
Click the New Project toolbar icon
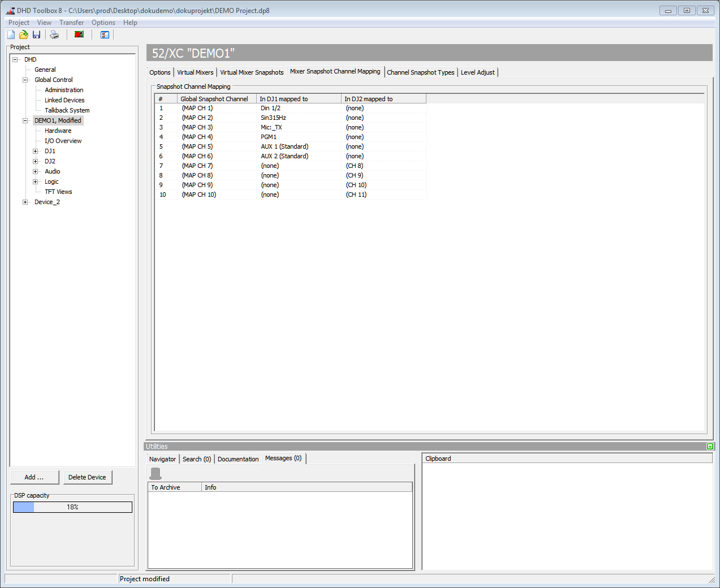coord(11,35)
